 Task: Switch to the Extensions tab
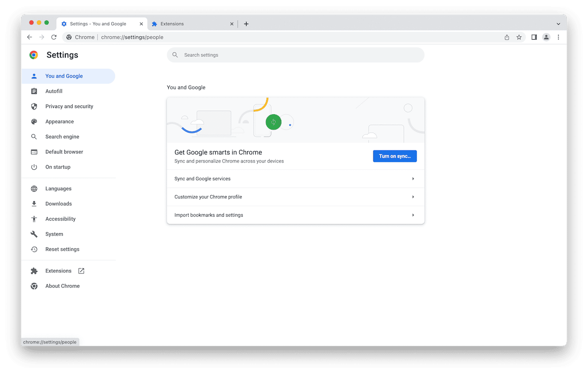pyautogui.click(x=192, y=24)
